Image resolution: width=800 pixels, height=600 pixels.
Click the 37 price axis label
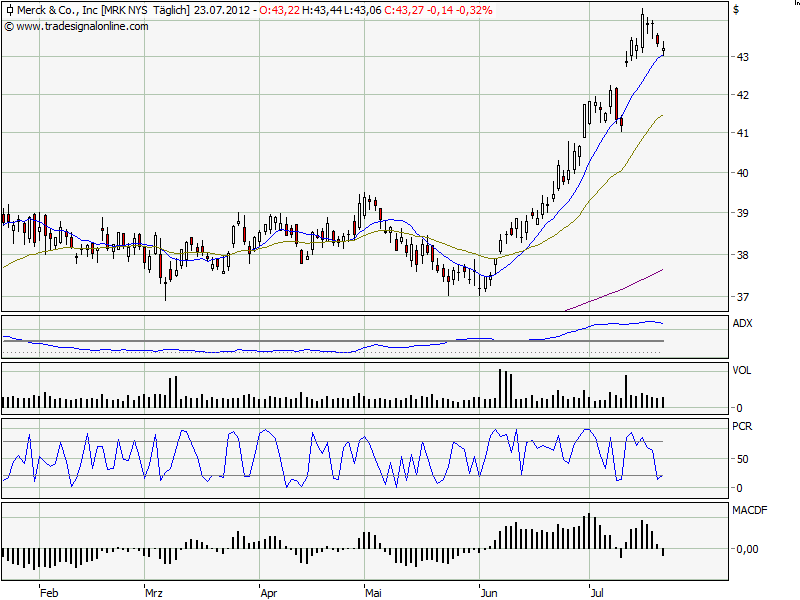tap(743, 296)
